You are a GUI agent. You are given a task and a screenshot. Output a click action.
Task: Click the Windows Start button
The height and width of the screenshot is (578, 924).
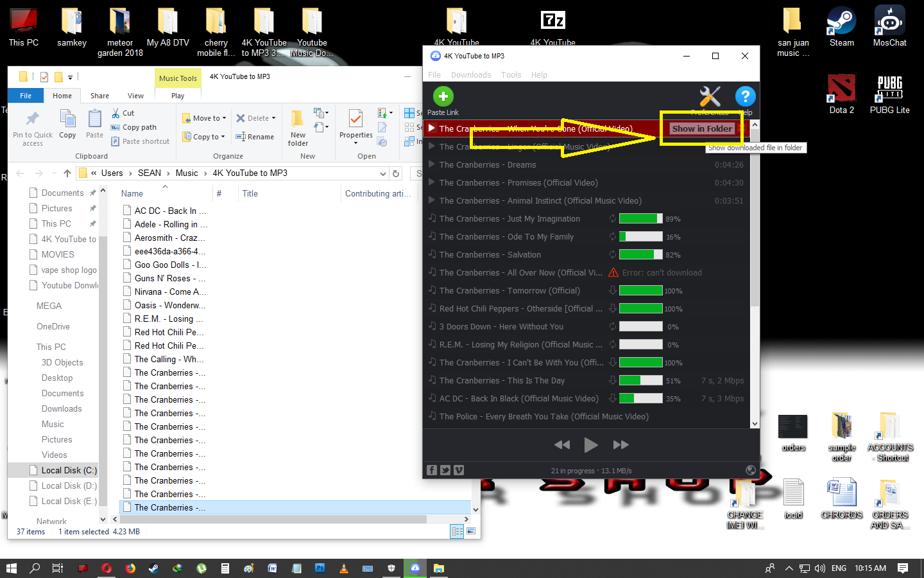(x=11, y=568)
